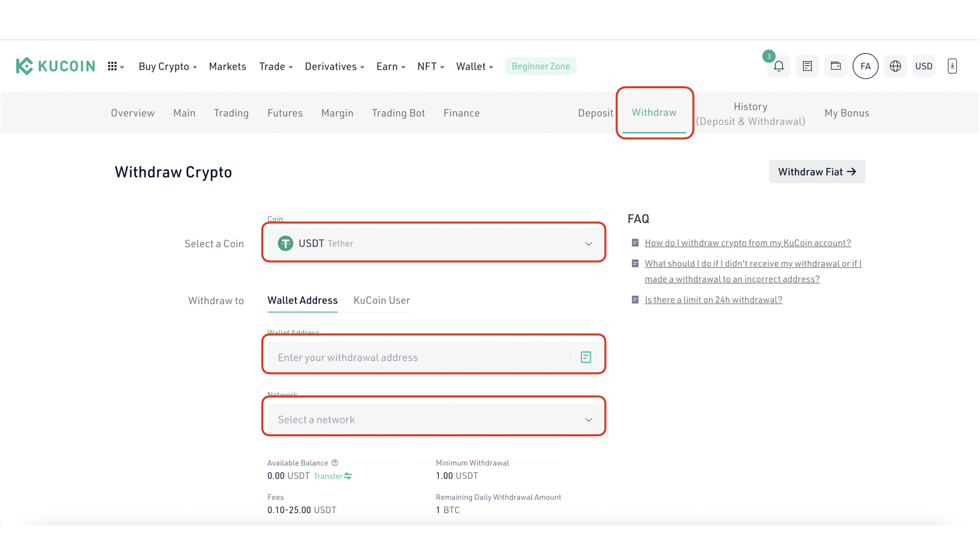Switch to Deposit tab

tap(595, 112)
